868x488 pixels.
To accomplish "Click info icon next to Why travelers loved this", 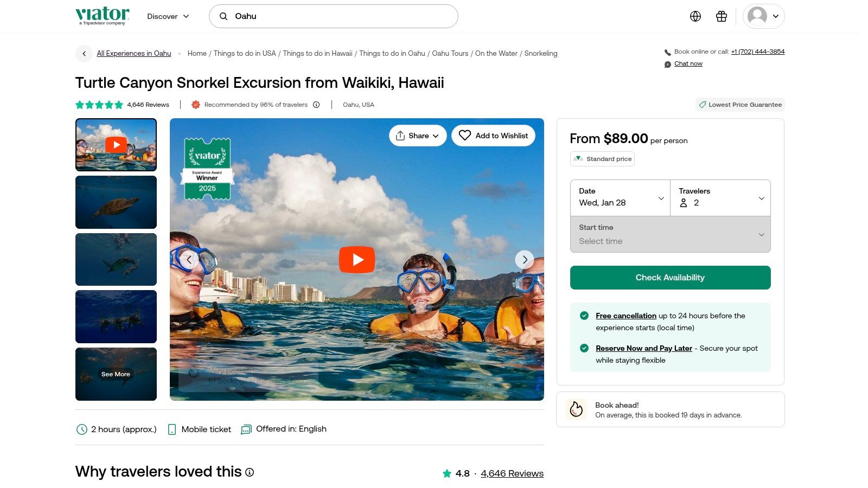I will [250, 472].
